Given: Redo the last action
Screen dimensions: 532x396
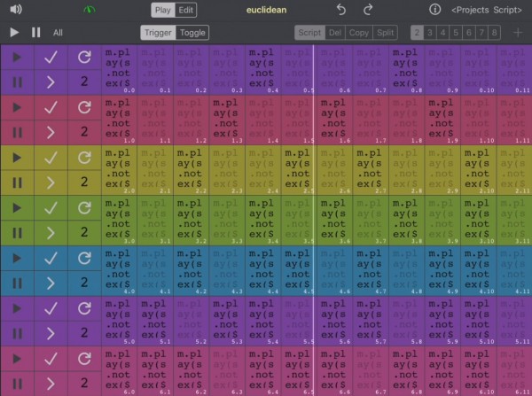Looking at the screenshot, I should (x=368, y=10).
